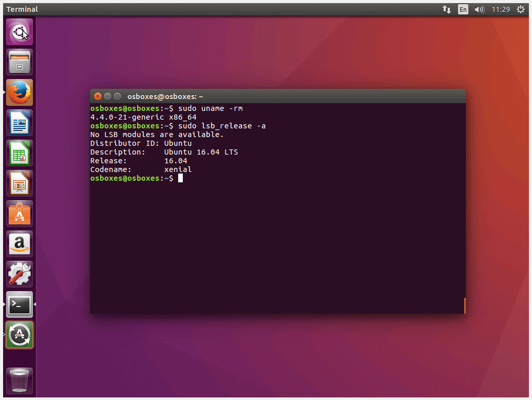Open the session power gear menu
532x400 pixels.
520,9
